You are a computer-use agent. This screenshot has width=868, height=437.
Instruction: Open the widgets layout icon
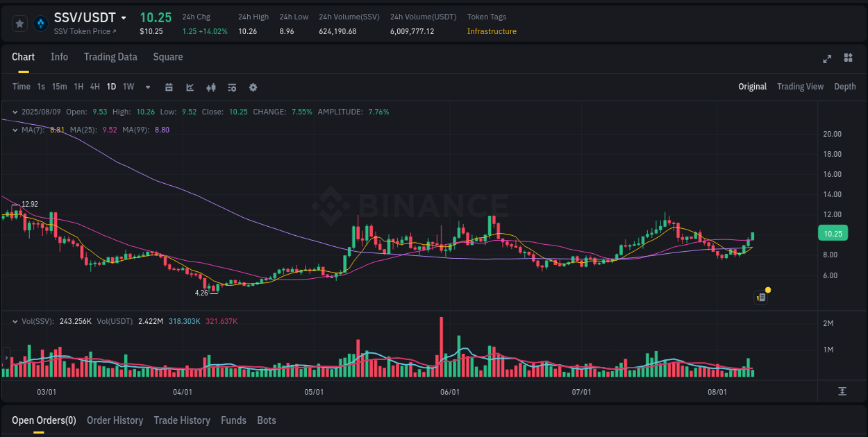coord(847,59)
